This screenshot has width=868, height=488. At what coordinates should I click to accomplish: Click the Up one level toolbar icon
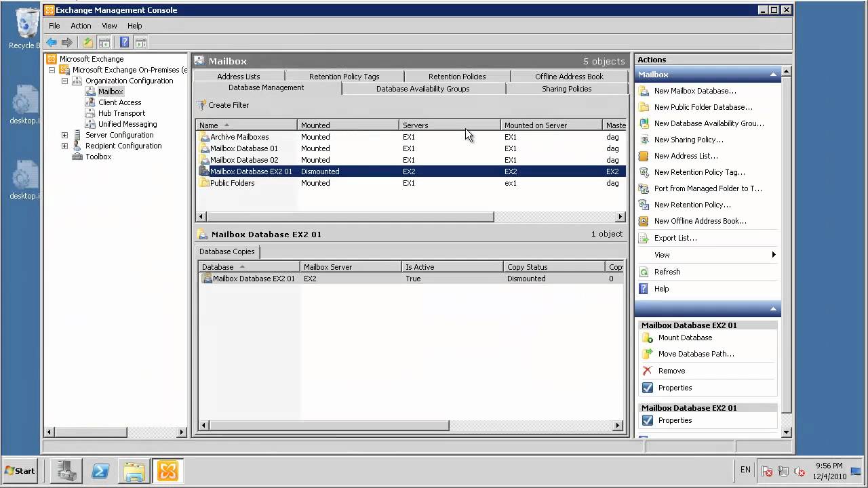pyautogui.click(x=88, y=42)
